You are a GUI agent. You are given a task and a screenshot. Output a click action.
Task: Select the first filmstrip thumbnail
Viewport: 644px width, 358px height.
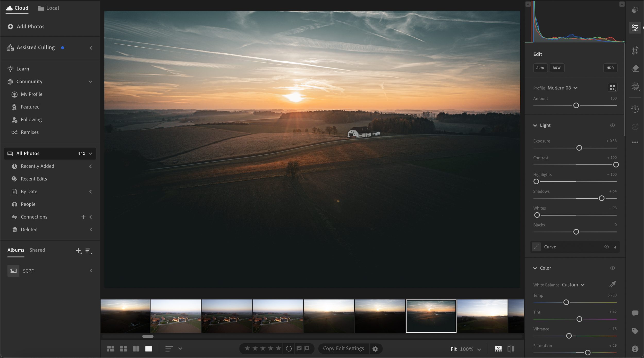click(x=125, y=316)
